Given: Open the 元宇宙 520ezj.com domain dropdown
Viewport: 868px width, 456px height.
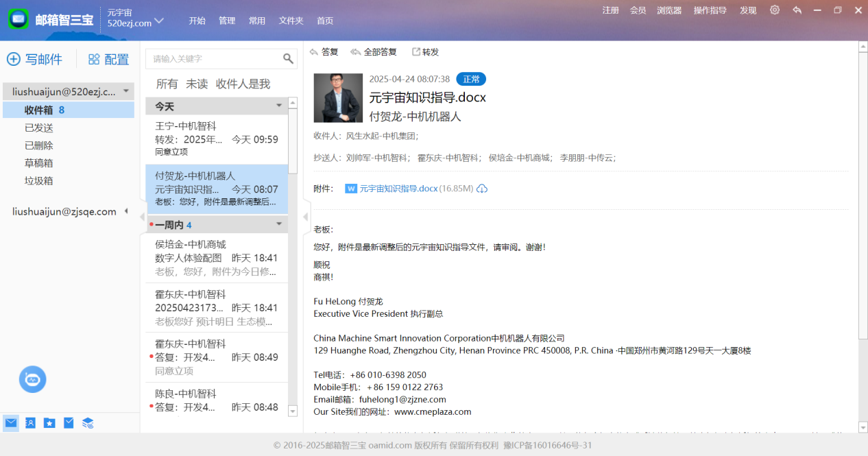Looking at the screenshot, I should (159, 21).
